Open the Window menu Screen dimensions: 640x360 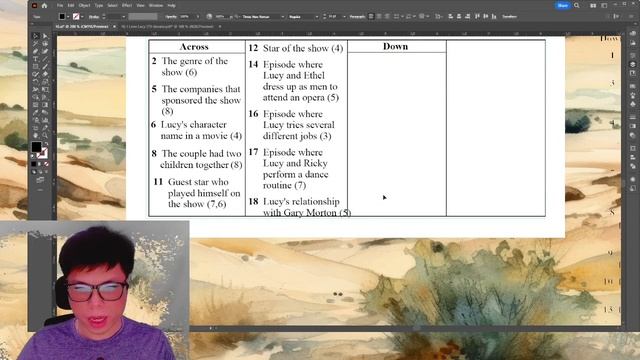156,6
